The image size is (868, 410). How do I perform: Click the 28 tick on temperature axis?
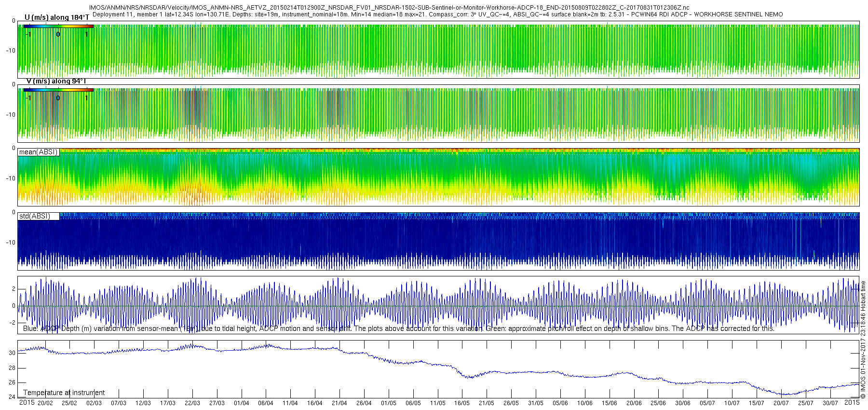tap(13, 368)
